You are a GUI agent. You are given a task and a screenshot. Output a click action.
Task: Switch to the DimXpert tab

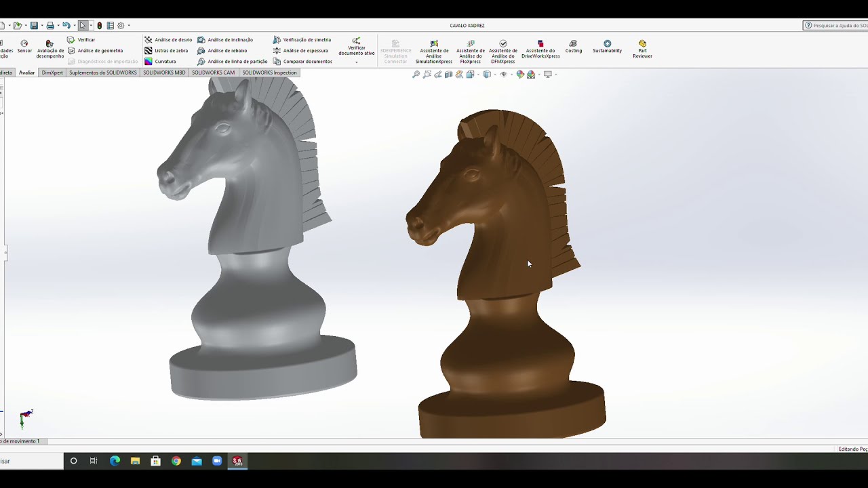point(52,73)
